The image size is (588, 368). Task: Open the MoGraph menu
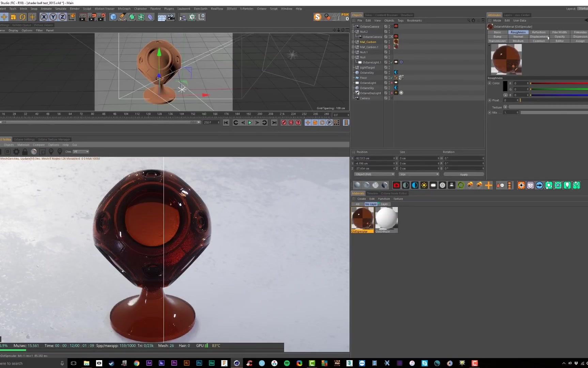coord(124,9)
